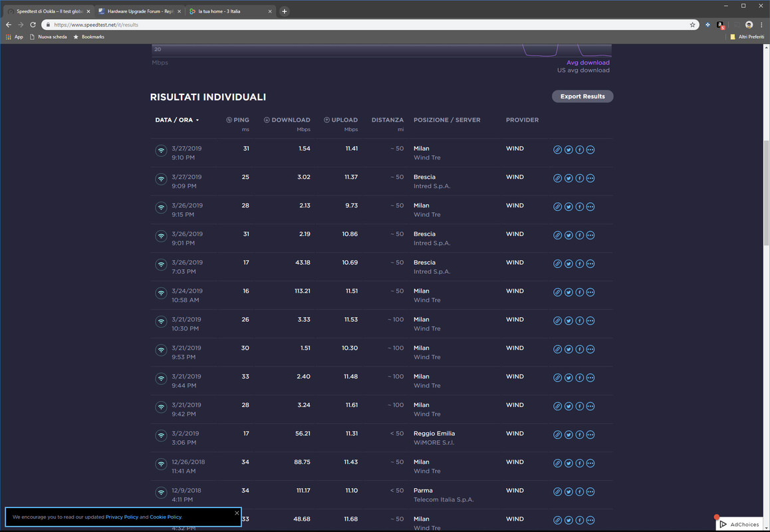Open more options for 3/26/2019 9:15 PM result
Viewport: 770px width, 532px height.
click(x=590, y=207)
